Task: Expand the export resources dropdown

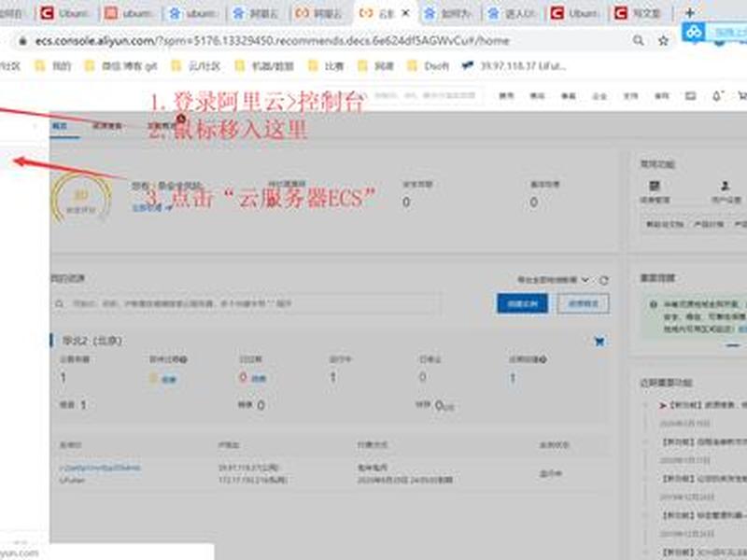Action: pos(553,280)
